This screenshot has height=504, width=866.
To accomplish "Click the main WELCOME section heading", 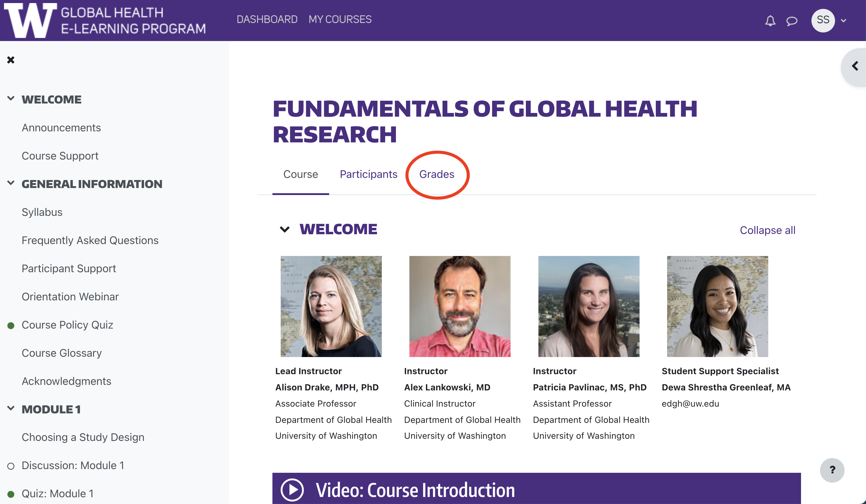I will click(338, 229).
